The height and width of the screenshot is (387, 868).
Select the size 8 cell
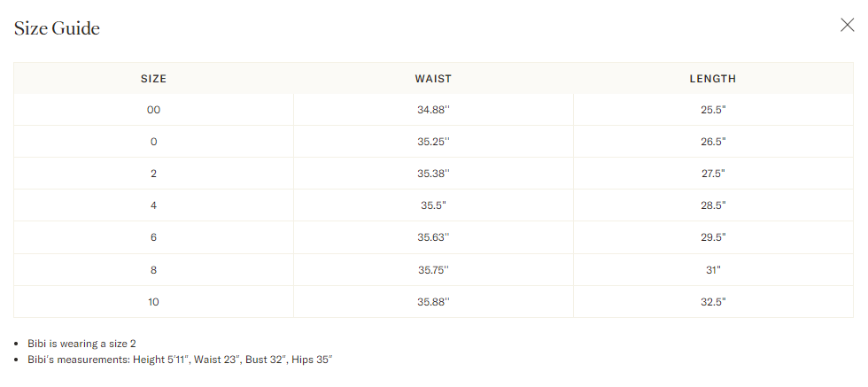(153, 270)
